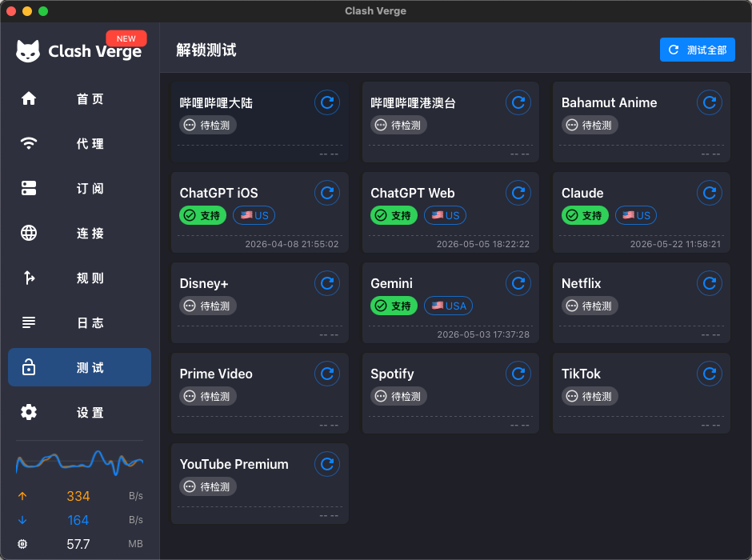Click the globe connections icon
This screenshot has height=560, width=752.
coord(29,233)
